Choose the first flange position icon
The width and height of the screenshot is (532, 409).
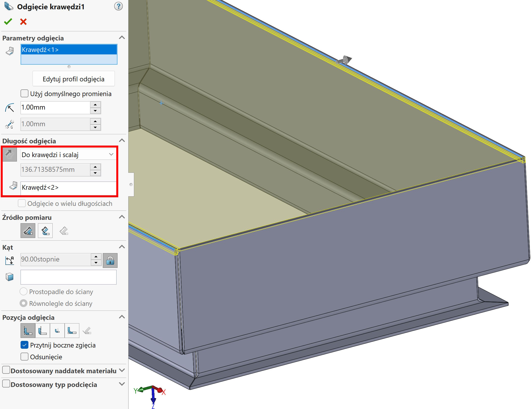coord(28,331)
